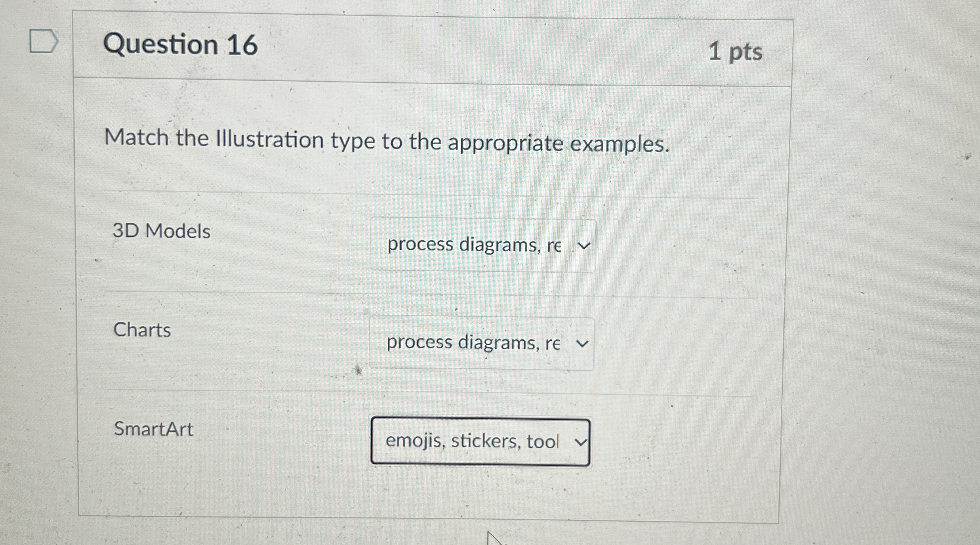Open the Charts answer dropdown

pyautogui.click(x=480, y=343)
